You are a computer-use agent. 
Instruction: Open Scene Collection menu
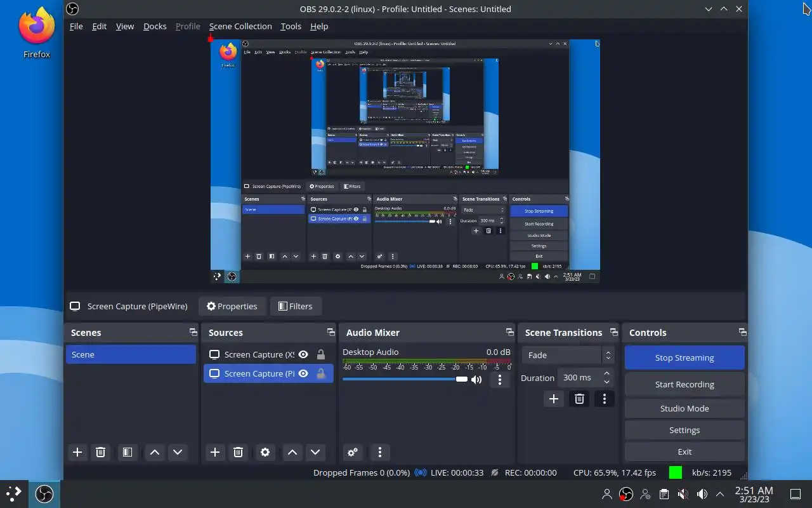pos(240,26)
